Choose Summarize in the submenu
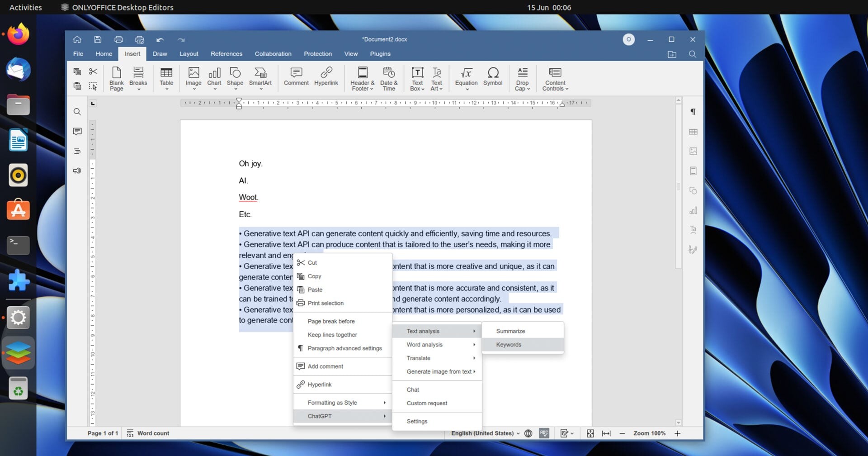The image size is (868, 456). coord(510,331)
